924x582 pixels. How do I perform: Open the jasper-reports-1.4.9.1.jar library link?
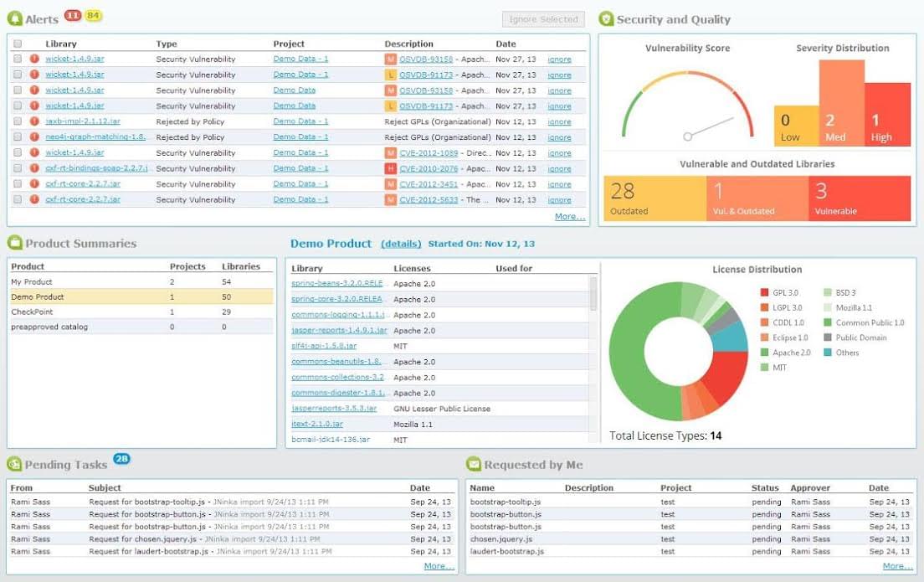click(340, 331)
